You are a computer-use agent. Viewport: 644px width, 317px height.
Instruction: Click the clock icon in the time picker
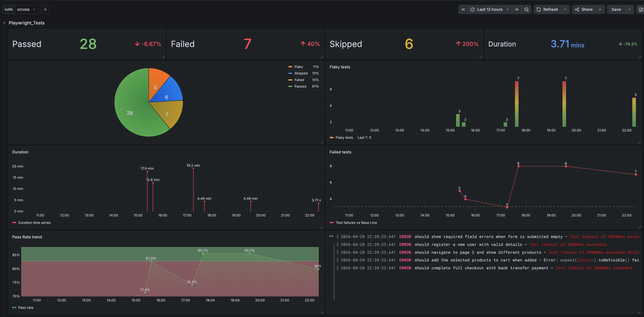pyautogui.click(x=473, y=9)
